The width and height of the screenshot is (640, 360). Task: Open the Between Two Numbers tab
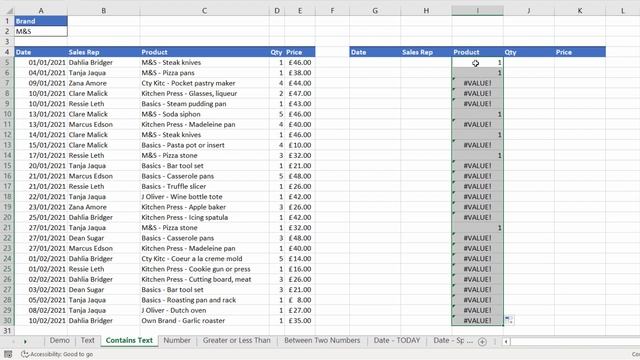tap(322, 340)
